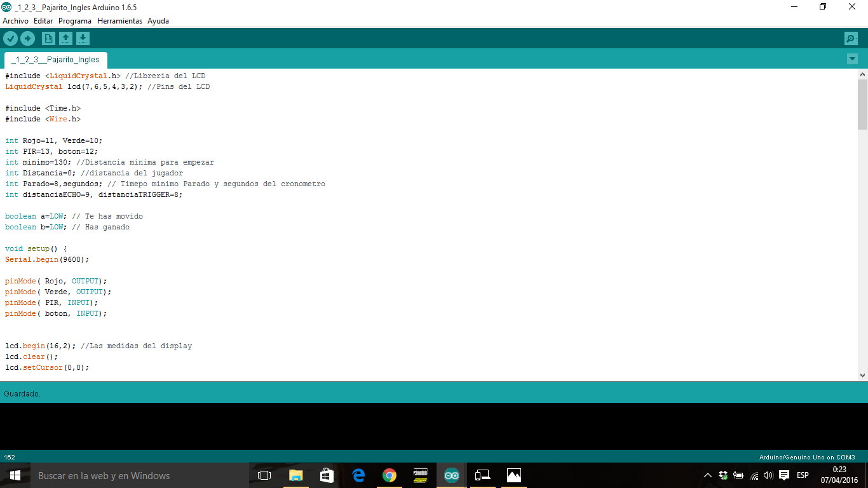The height and width of the screenshot is (488, 868).
Task: Open a sketch with the up-arrow icon
Action: coord(65,39)
